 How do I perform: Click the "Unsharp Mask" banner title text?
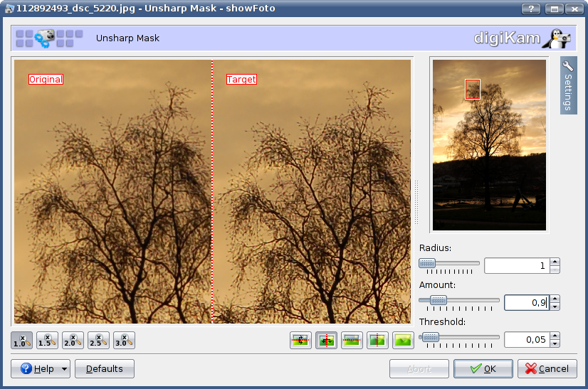coord(127,38)
